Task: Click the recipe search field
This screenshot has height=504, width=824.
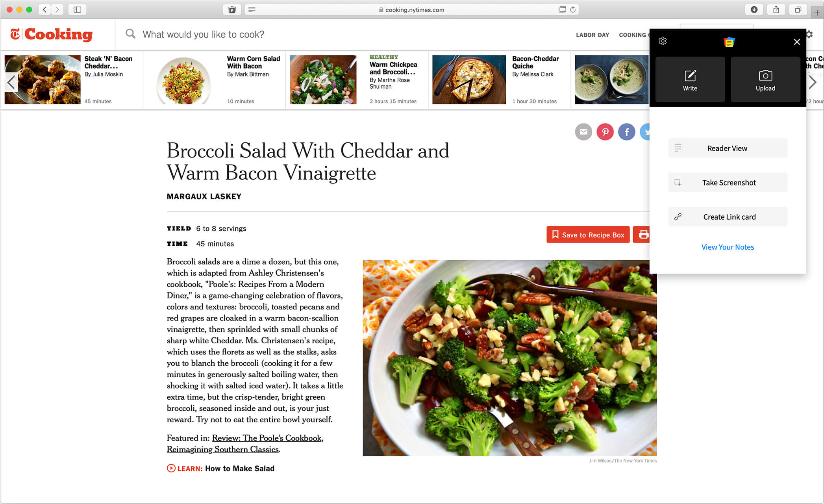Action: point(203,35)
